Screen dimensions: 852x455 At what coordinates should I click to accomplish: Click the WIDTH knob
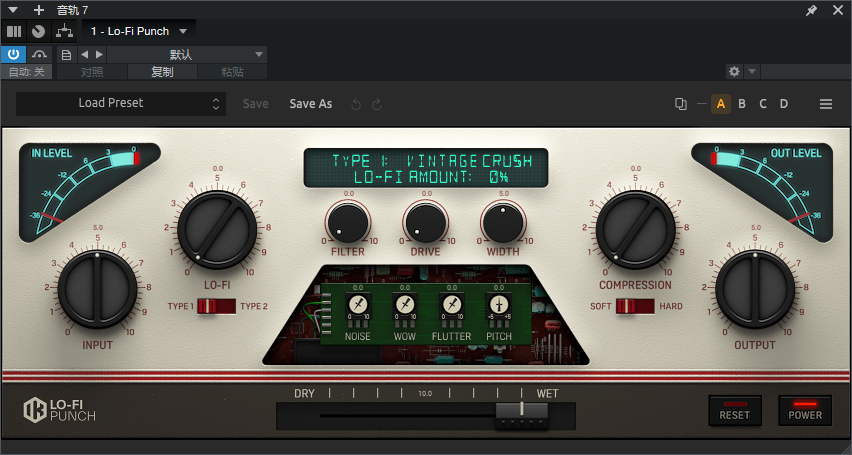504,223
